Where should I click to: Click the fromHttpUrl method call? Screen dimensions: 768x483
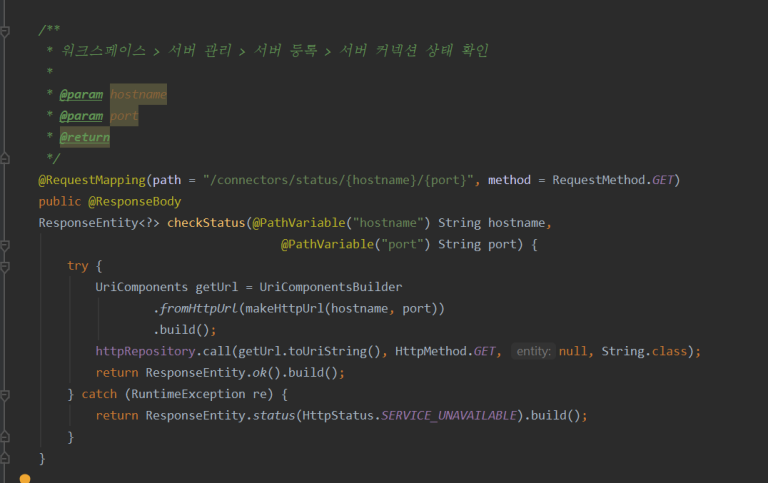(x=198, y=309)
